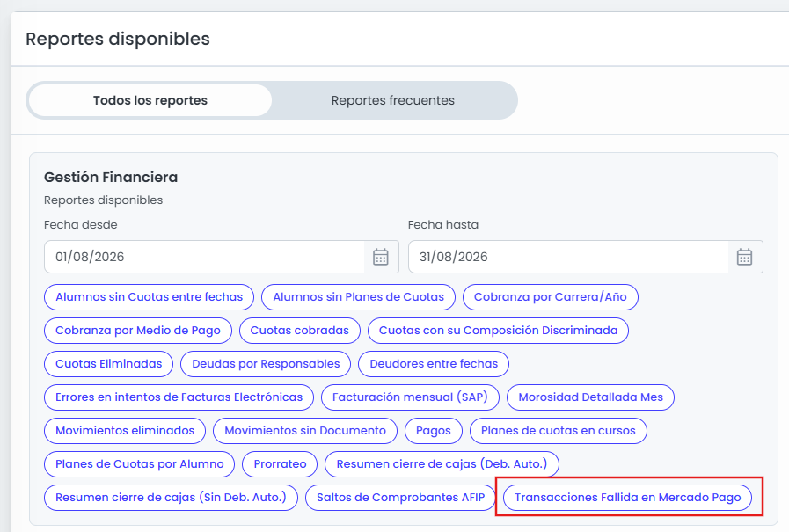Viewport: 789px width, 532px height.
Task: Open the Pagos report
Action: [434, 431]
